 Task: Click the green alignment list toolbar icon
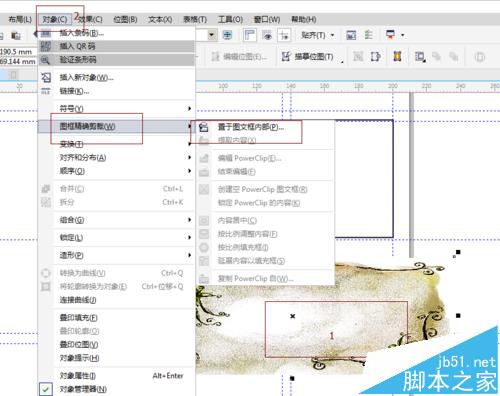[x=368, y=35]
